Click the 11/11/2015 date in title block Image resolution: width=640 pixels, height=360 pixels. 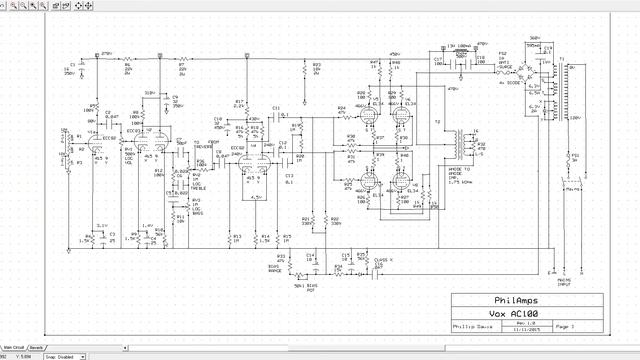[x=526, y=329]
